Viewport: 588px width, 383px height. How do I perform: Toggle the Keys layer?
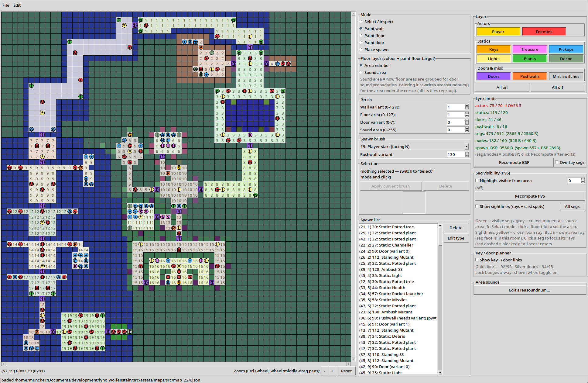click(494, 49)
